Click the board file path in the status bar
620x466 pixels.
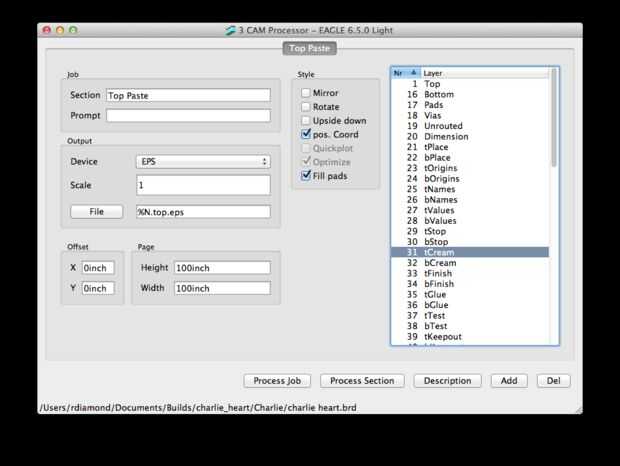198,408
